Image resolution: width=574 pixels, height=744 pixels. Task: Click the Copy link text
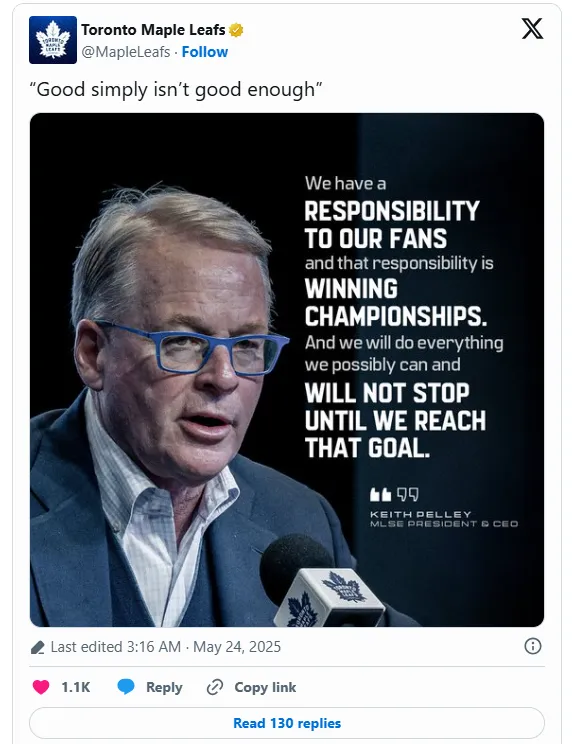(265, 687)
